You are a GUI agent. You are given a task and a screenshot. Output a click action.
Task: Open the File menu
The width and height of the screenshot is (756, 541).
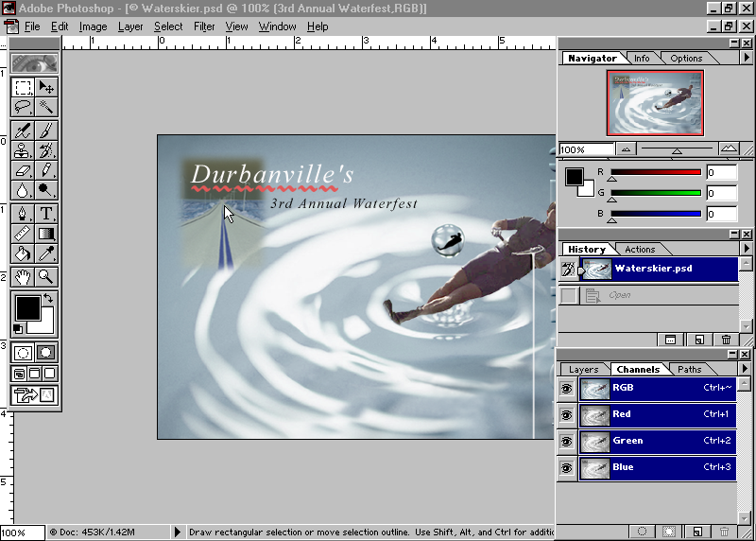point(32,26)
